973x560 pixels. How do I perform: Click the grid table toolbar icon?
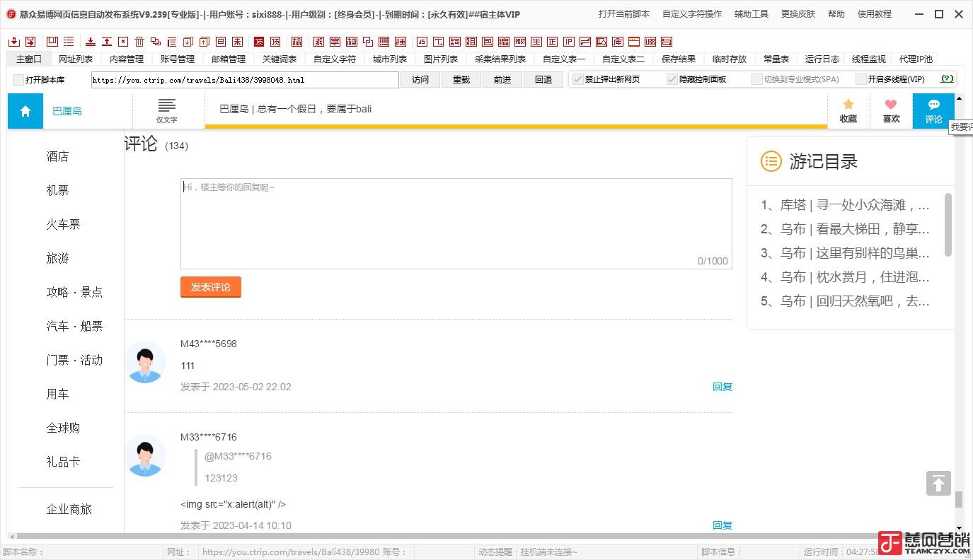(x=384, y=42)
